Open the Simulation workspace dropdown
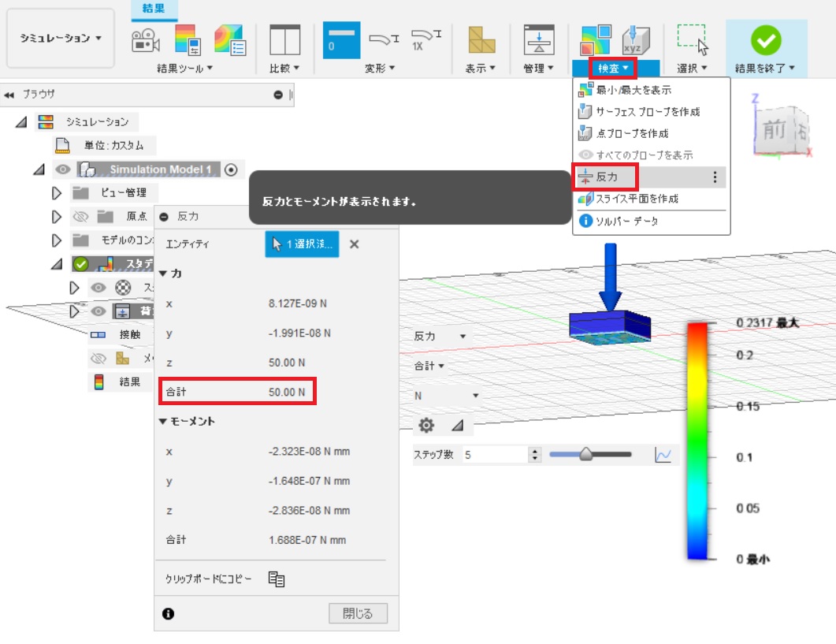The image size is (836, 644). click(x=60, y=39)
